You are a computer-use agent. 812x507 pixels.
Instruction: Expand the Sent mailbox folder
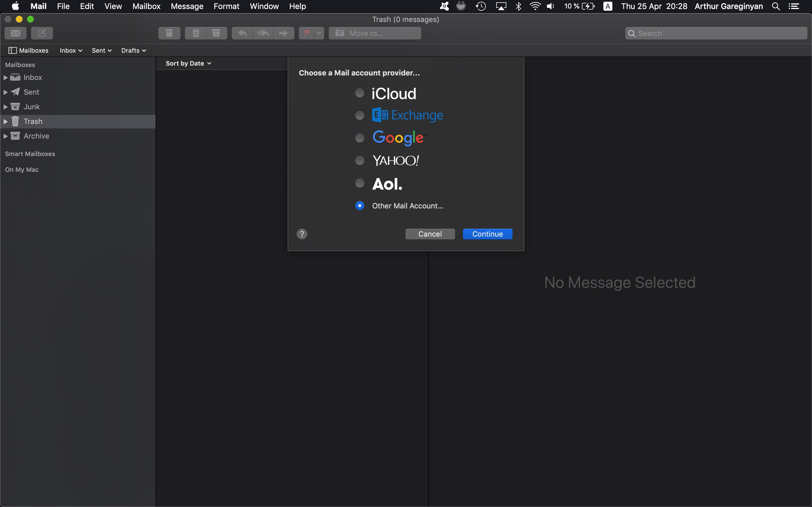click(5, 92)
